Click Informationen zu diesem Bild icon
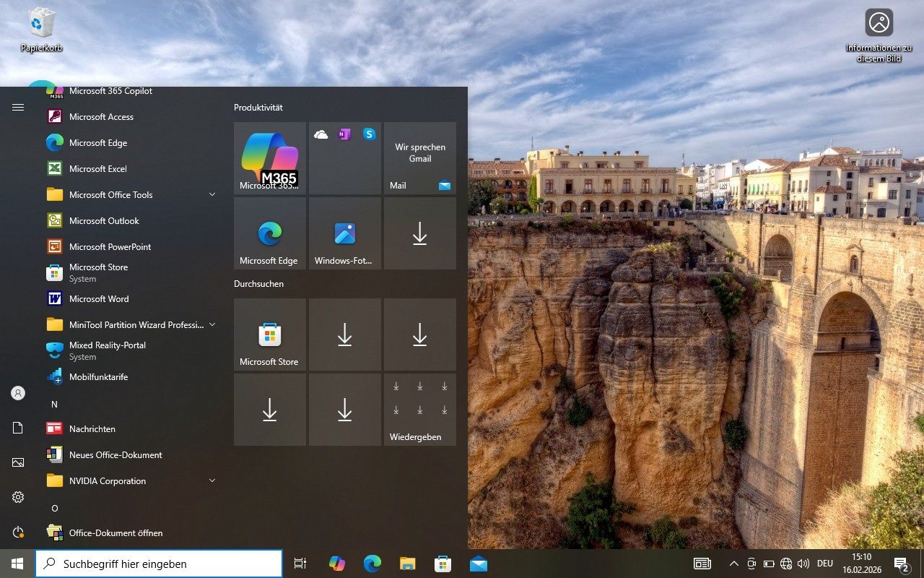This screenshot has height=578, width=924. (879, 35)
